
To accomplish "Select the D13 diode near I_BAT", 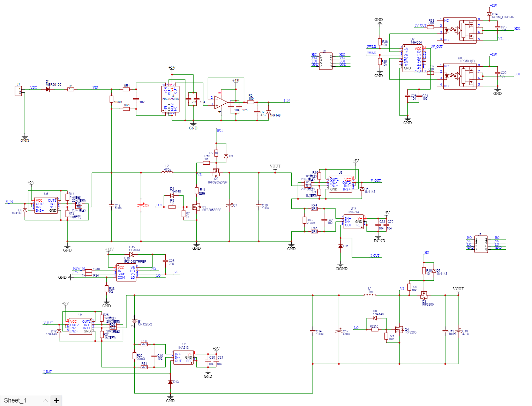I will point(170,382).
